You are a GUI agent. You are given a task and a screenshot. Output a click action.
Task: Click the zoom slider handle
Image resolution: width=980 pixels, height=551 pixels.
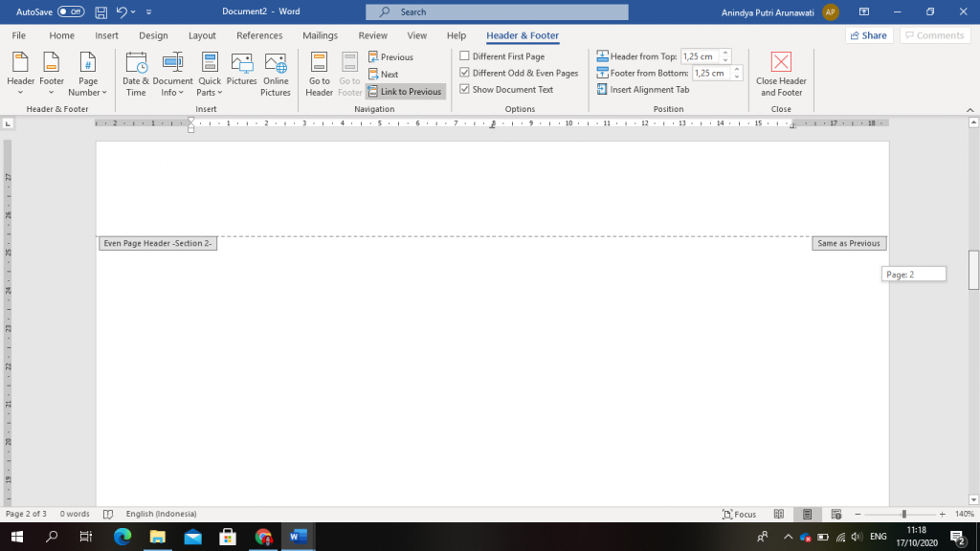903,514
